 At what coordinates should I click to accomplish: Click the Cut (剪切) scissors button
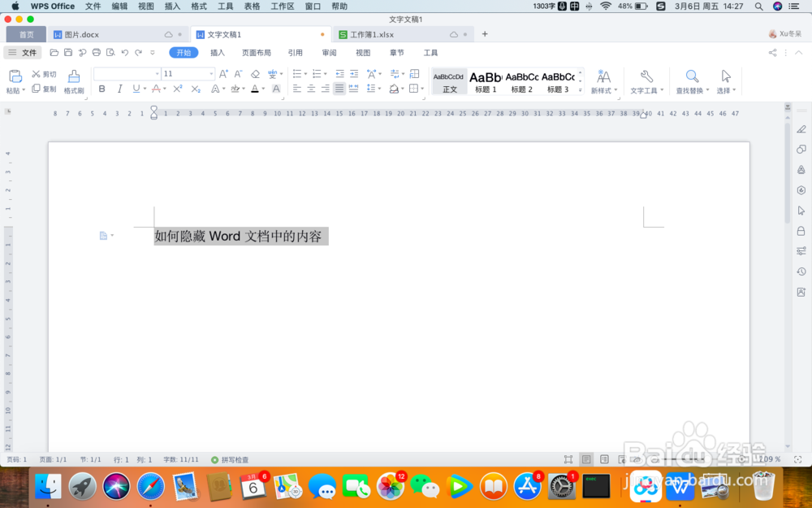pos(44,74)
